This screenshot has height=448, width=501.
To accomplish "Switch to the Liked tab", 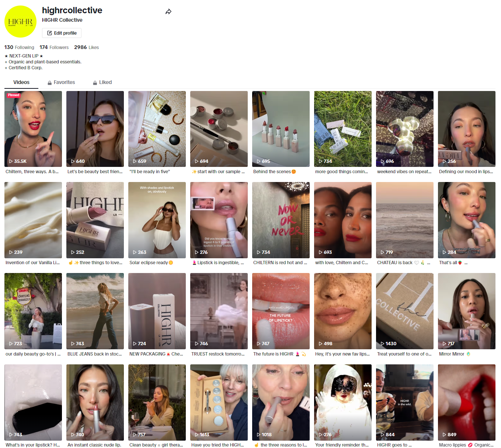I will point(102,82).
